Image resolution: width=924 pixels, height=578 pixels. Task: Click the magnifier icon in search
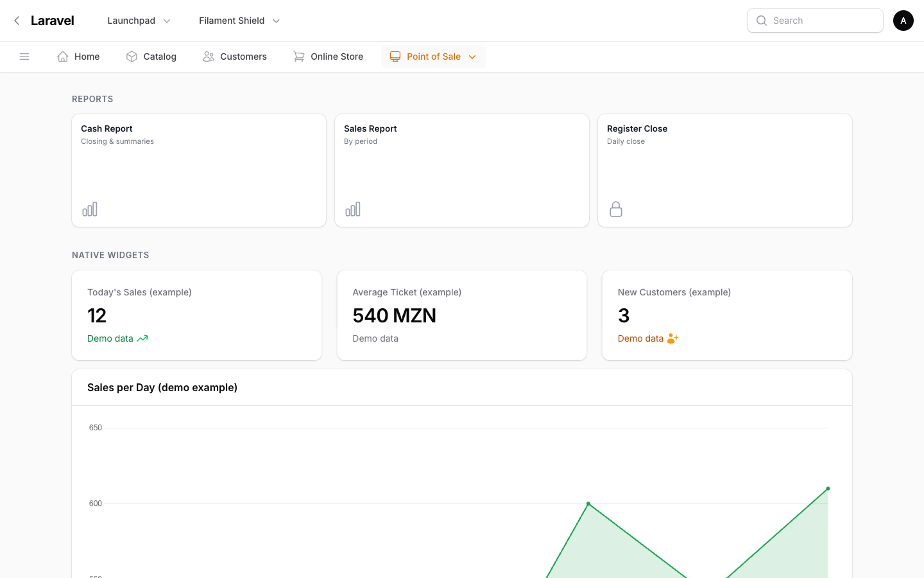tap(762, 21)
